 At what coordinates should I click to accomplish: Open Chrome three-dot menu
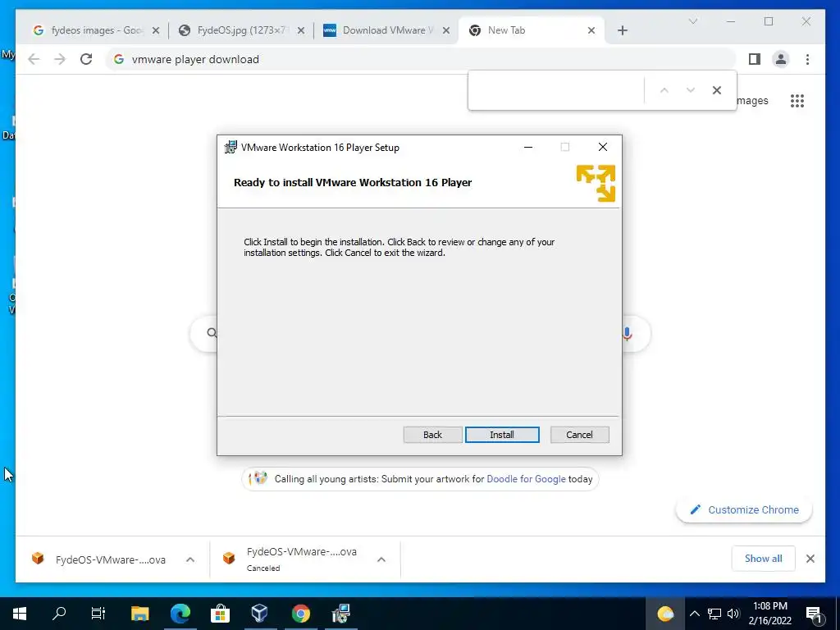click(x=807, y=59)
